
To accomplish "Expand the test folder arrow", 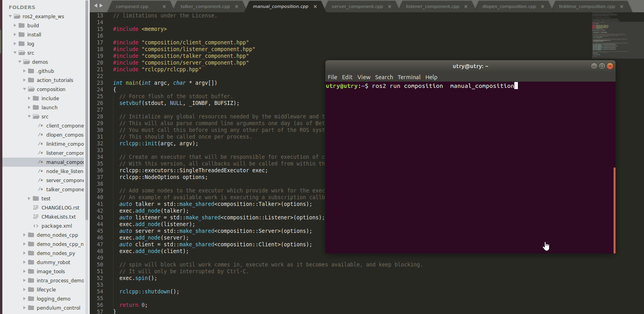I will pos(29,198).
